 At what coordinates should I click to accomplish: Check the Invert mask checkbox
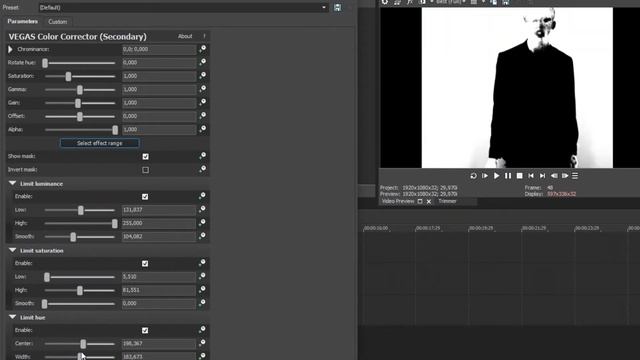click(x=145, y=170)
